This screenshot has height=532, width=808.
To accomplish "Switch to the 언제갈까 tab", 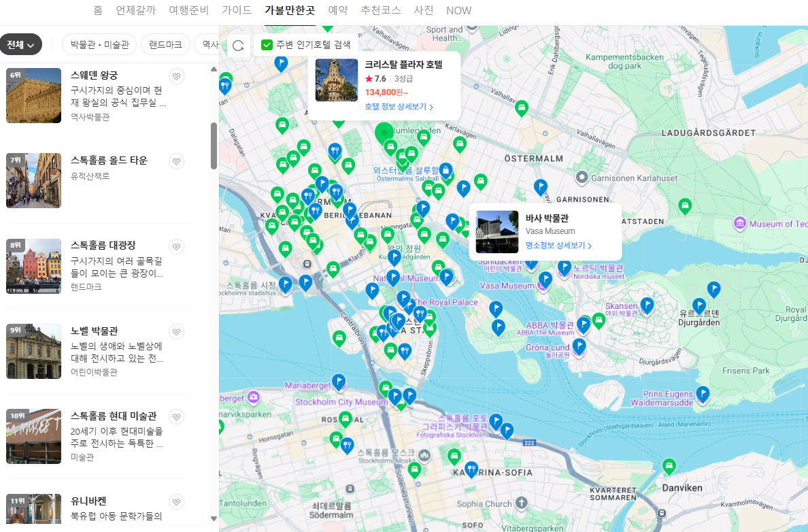I will (135, 10).
